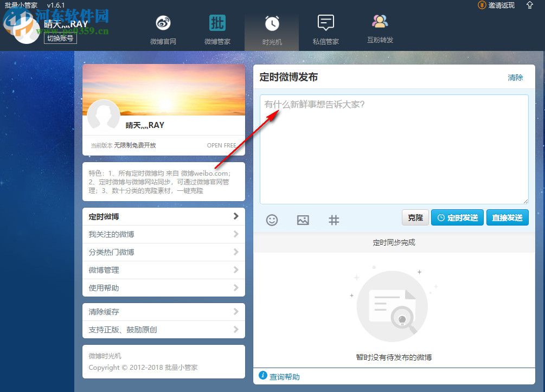Viewport: 545px width, 392px height.
Task: Insert a hashtag topic with the # icon
Action: 334,220
